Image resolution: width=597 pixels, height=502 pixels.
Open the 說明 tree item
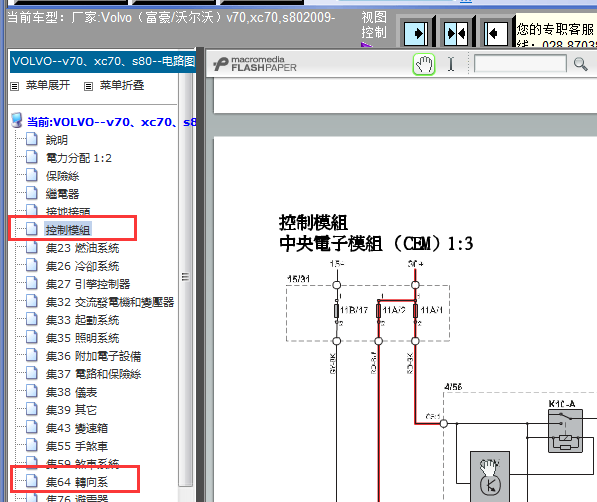coord(57,140)
